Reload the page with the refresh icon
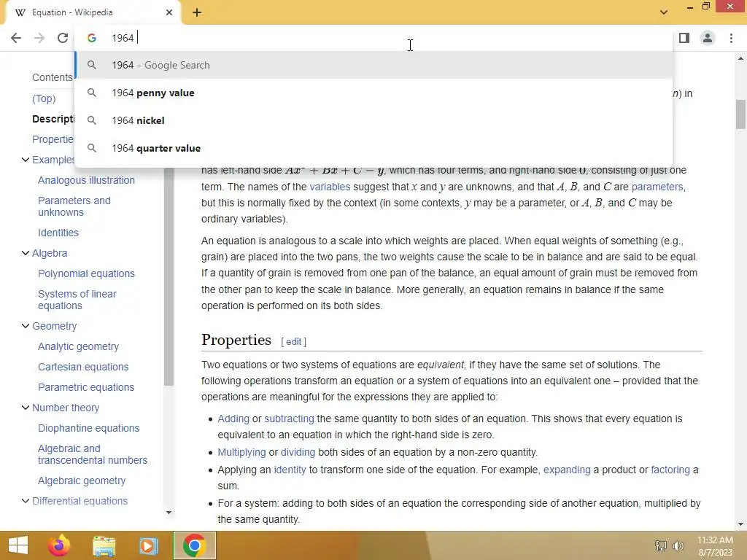Screen dimensions: 747x560 tap(63, 38)
